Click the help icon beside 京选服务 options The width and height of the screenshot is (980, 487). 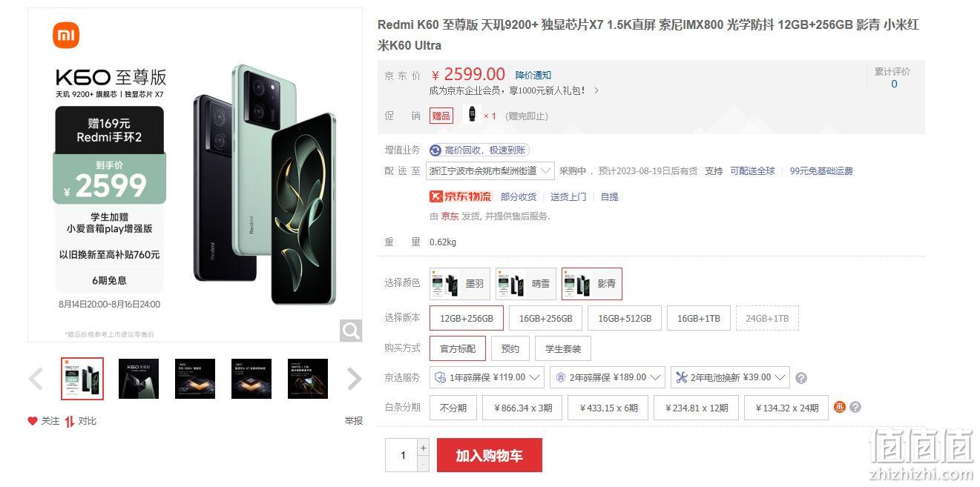pos(801,378)
